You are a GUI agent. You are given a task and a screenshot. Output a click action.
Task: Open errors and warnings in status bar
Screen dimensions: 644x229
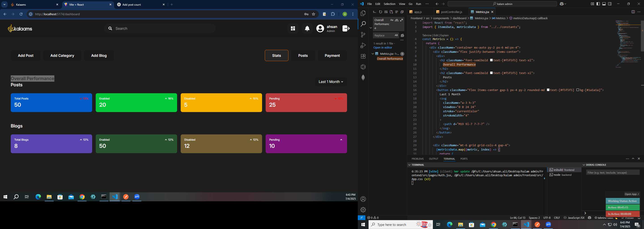373,218
